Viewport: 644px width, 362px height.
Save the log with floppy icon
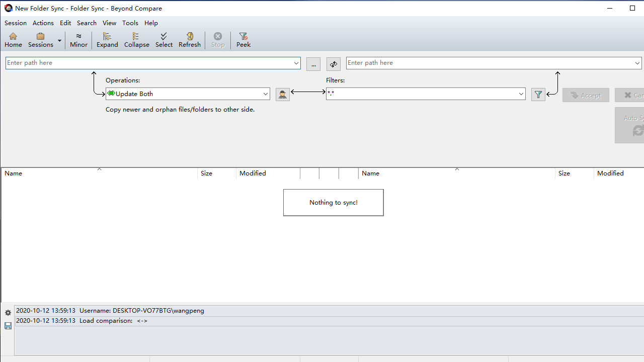click(8, 326)
